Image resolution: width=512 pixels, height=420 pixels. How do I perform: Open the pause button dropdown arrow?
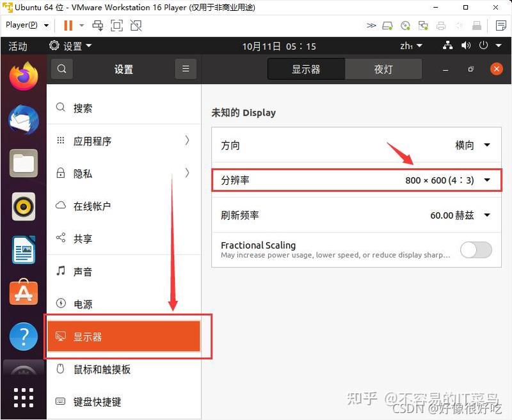(x=82, y=26)
